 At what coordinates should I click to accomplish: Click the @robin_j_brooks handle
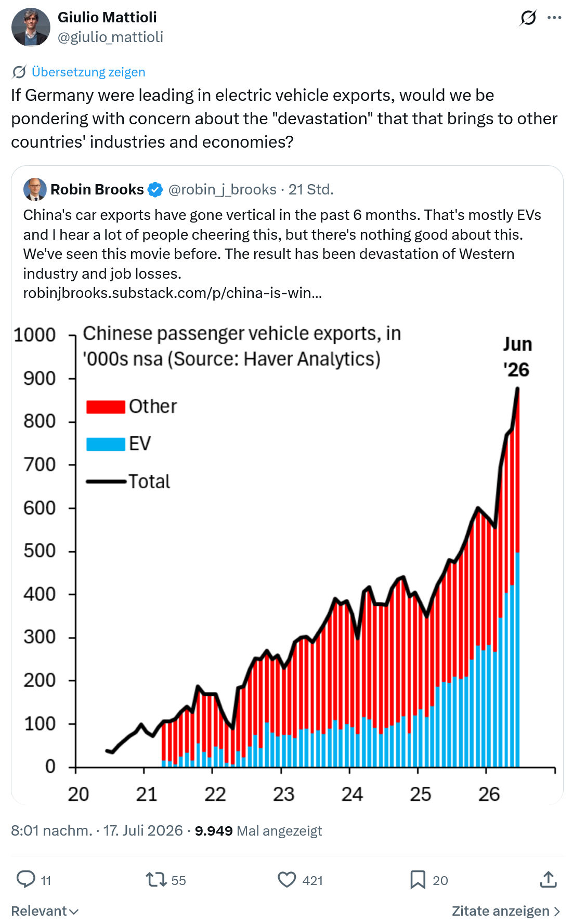pyautogui.click(x=223, y=189)
